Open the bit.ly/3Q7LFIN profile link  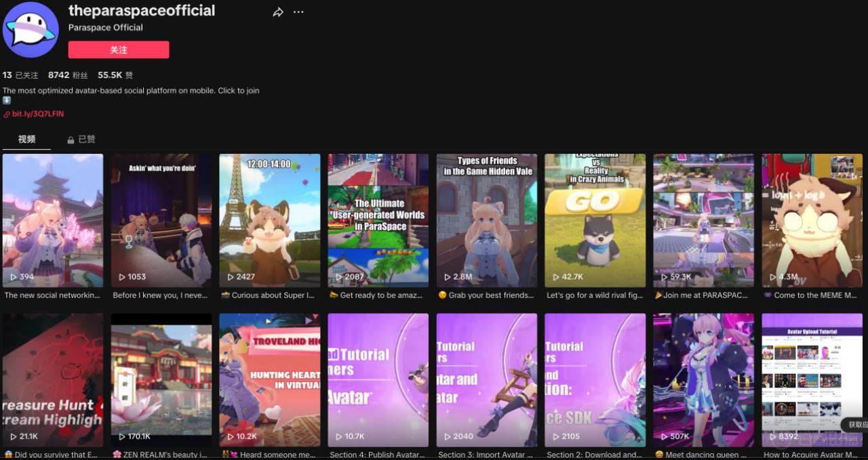(x=37, y=114)
